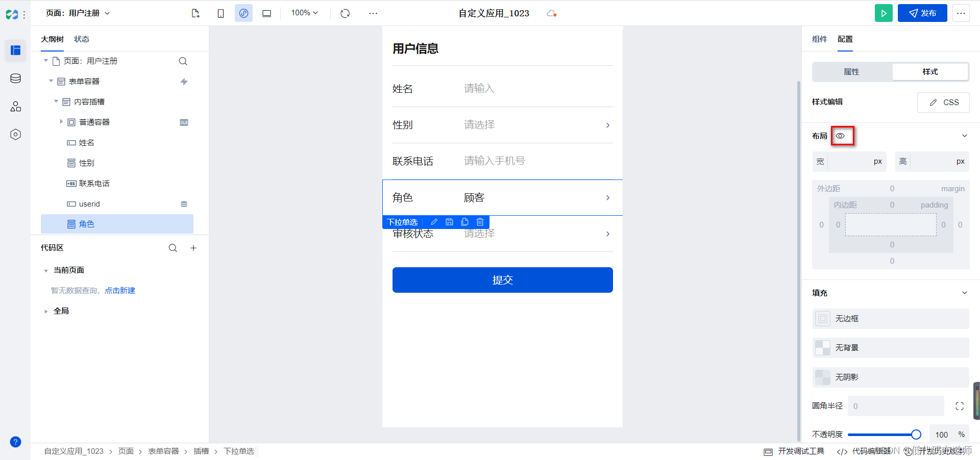
Task: Toggle corner radius independent mode icon
Action: click(x=960, y=406)
